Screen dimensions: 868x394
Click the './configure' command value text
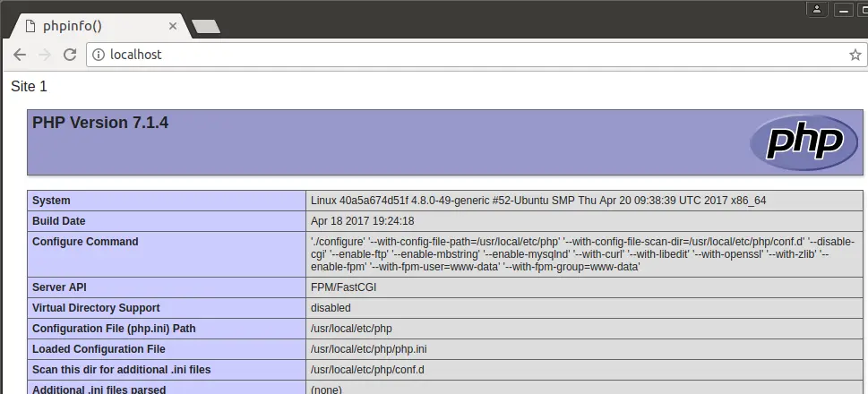click(583, 254)
